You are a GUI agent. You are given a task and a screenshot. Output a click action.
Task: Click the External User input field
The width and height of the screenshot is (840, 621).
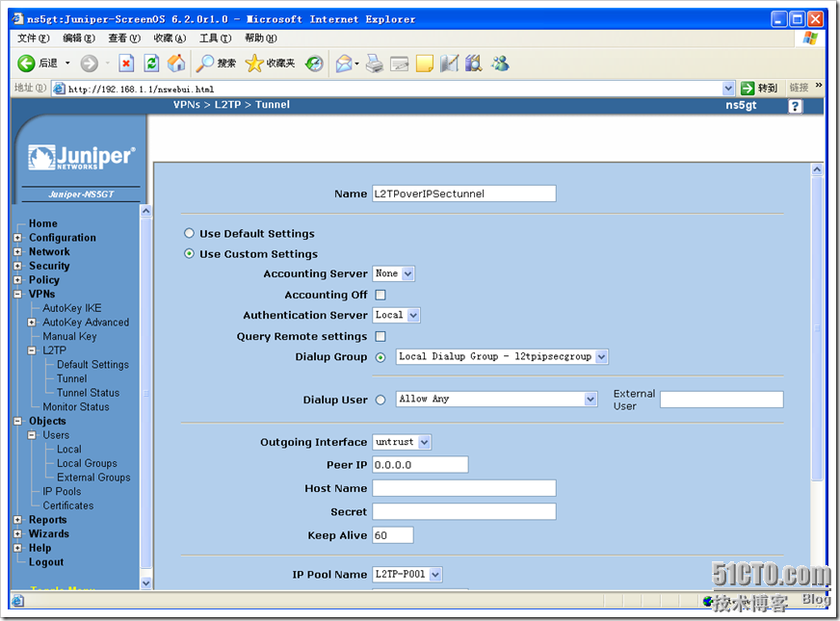(x=722, y=400)
